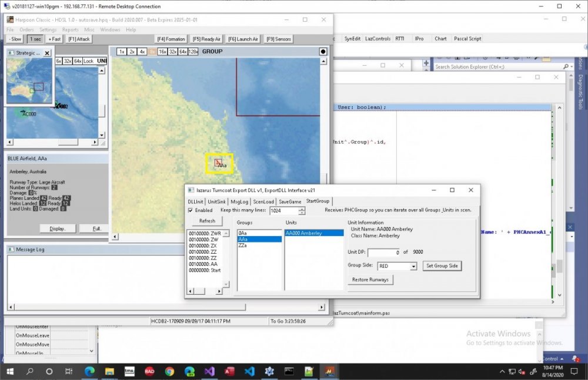Close the Strategic map mini window
The image size is (588, 380).
[47, 53]
